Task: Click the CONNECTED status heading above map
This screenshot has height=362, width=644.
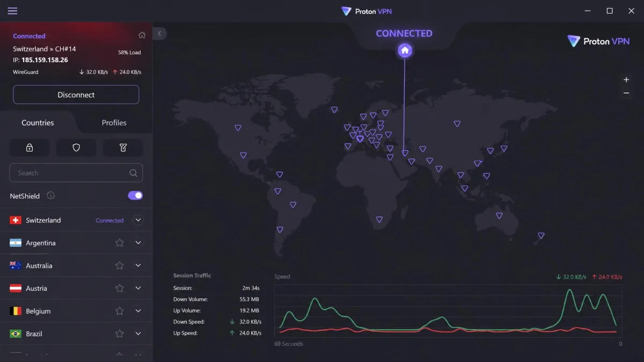Action: click(x=404, y=33)
